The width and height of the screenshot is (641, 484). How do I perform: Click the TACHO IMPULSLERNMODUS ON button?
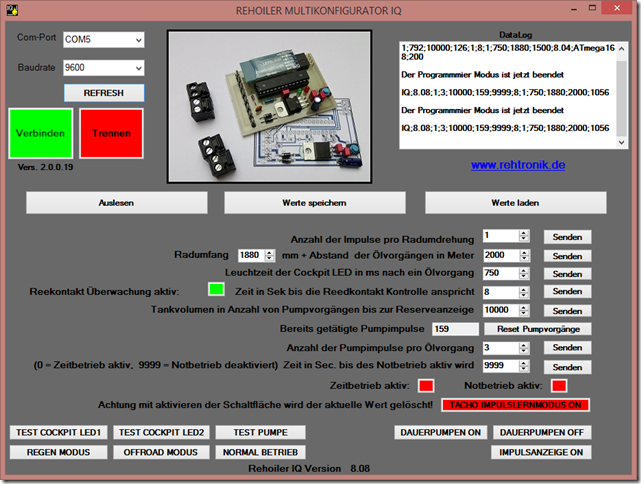[515, 405]
